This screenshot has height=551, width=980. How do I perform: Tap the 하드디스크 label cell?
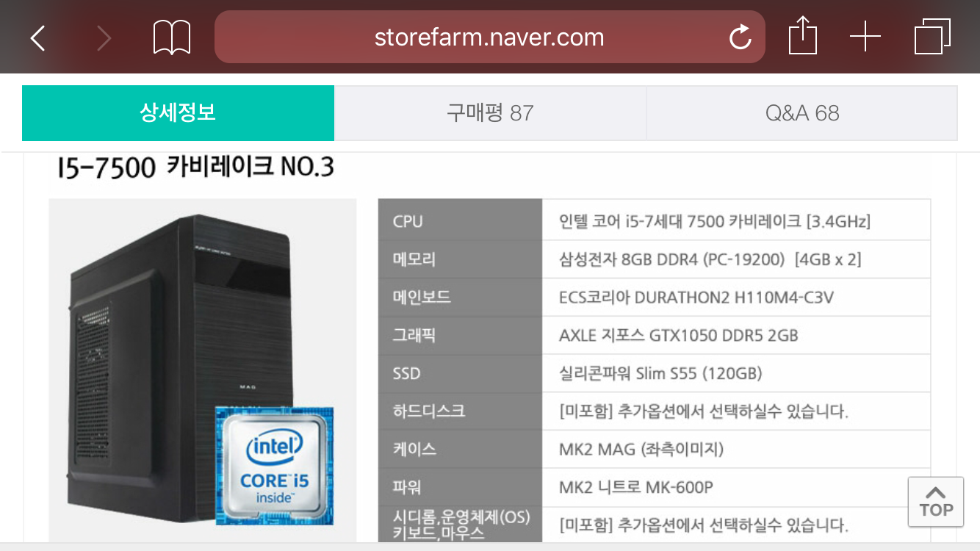click(460, 411)
